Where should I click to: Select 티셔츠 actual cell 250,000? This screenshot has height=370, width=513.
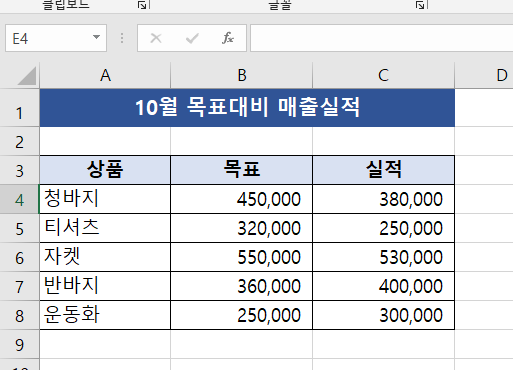click(x=383, y=228)
